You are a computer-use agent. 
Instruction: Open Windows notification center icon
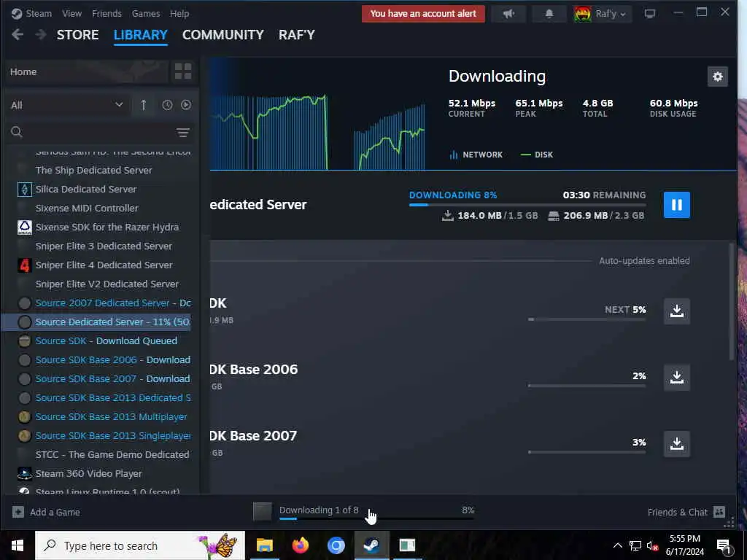point(724,545)
